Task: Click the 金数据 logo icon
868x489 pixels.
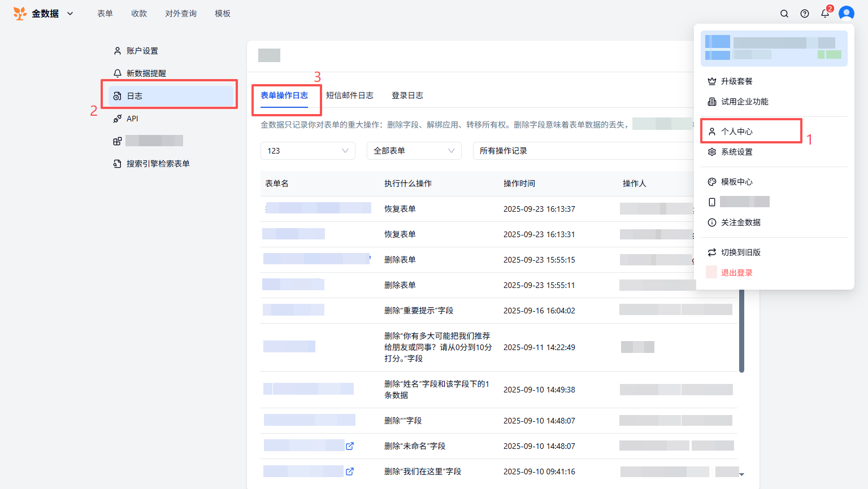Action: 20,14
